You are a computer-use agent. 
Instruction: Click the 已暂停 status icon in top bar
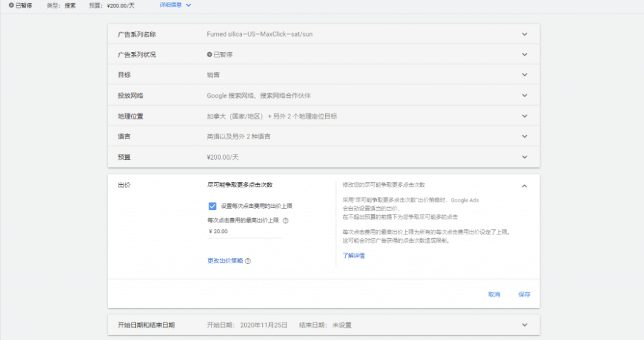click(11, 5)
